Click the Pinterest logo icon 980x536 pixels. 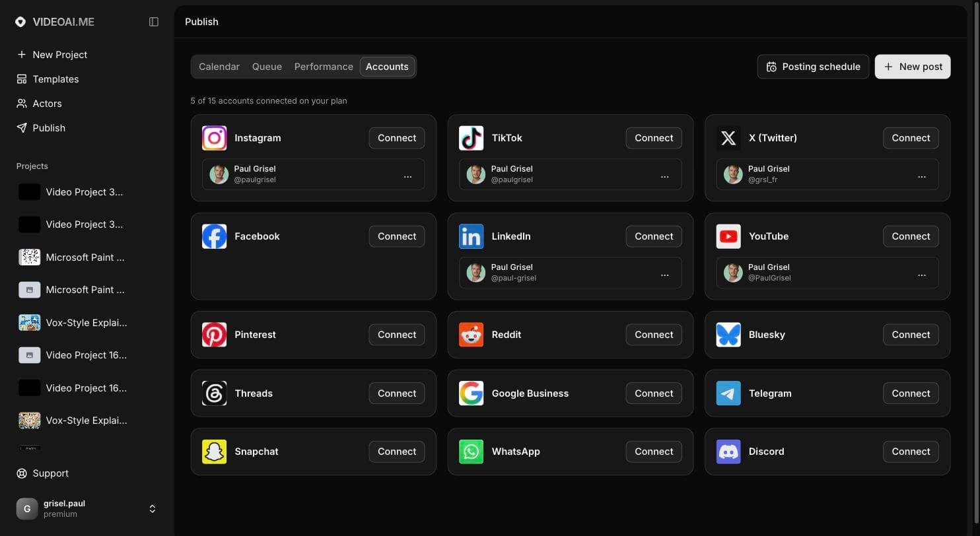click(x=214, y=335)
